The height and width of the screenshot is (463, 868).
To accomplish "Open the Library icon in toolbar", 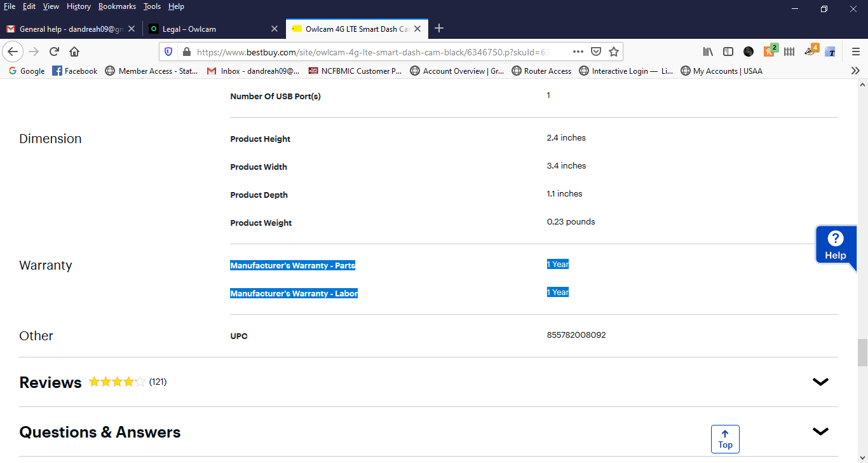I will (x=708, y=52).
